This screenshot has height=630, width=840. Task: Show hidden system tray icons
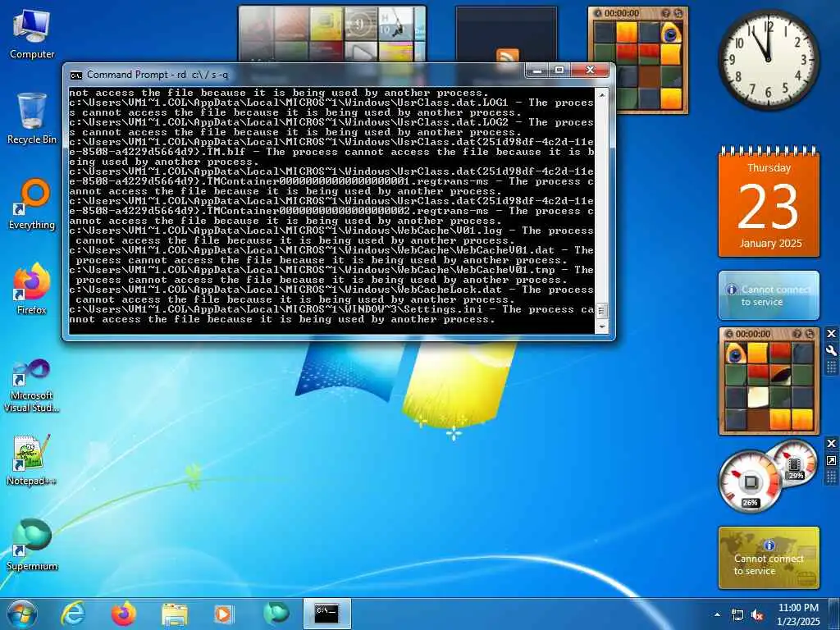point(717,614)
